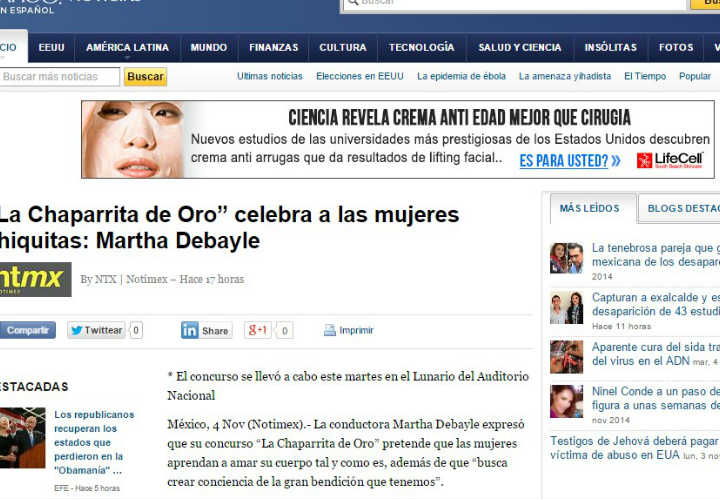Click the Notimex ntmx logo
720x500 pixels.
(33, 279)
